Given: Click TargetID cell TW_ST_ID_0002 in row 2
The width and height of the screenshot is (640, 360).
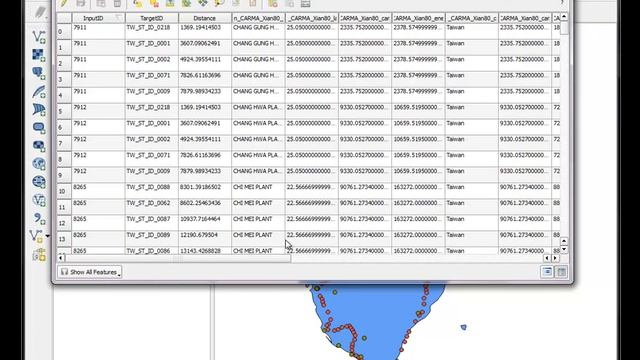Looking at the screenshot, I should pos(151,63).
